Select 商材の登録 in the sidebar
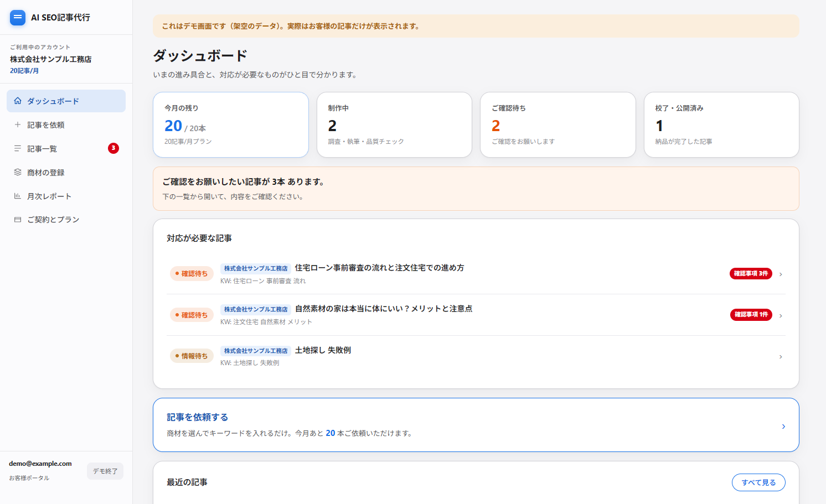 point(66,172)
